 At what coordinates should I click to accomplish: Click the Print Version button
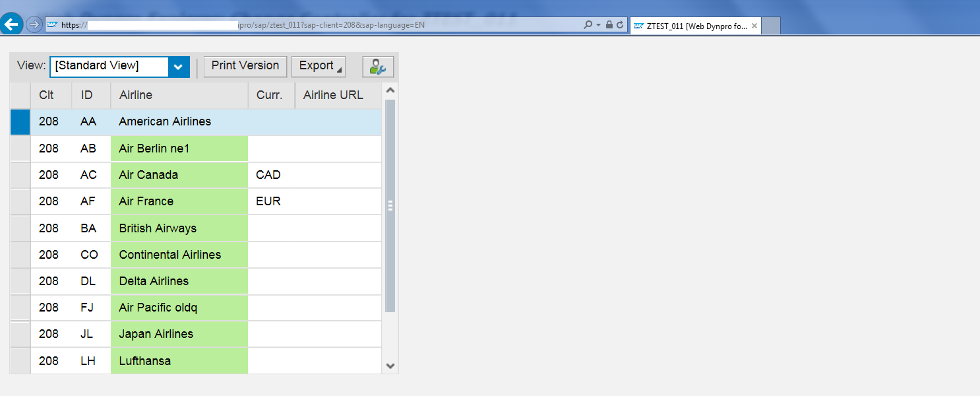(x=245, y=66)
